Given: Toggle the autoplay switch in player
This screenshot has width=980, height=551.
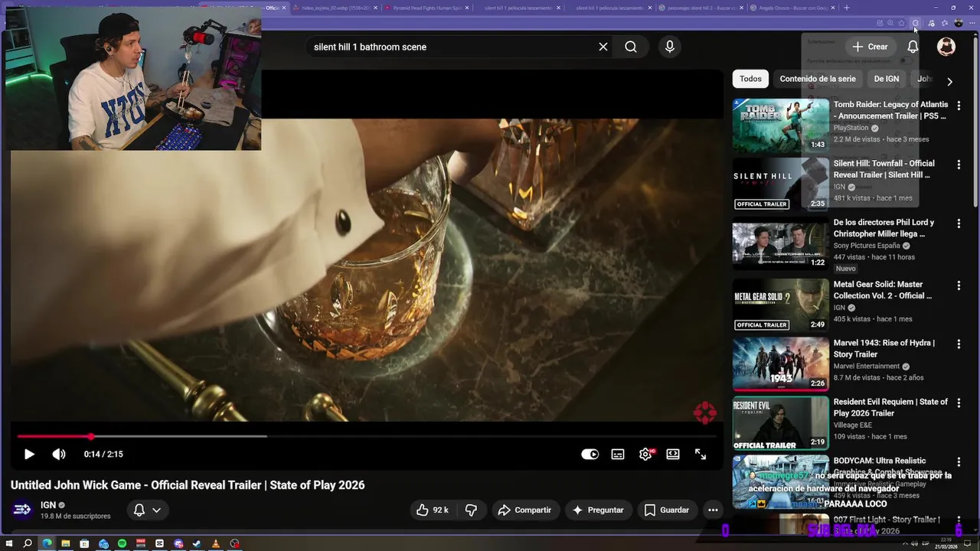Looking at the screenshot, I should (590, 454).
